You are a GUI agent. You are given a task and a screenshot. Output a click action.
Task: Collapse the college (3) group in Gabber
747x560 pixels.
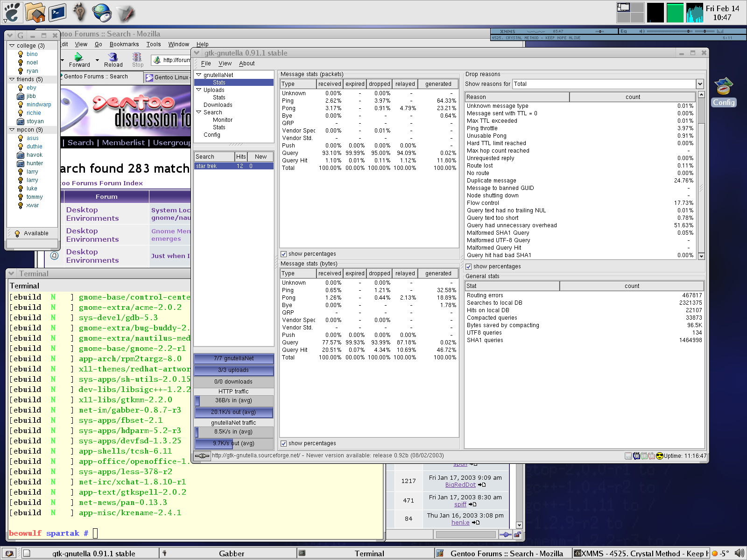(12, 45)
